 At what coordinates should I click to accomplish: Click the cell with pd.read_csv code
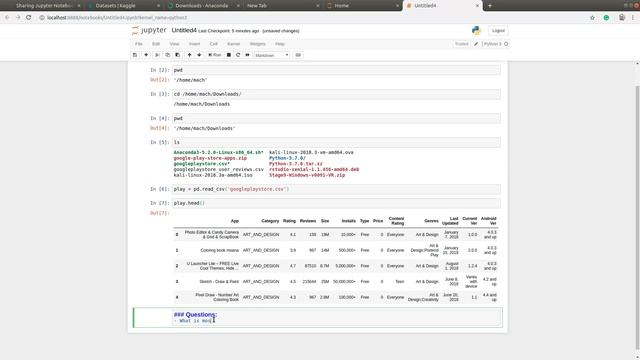tap(336, 189)
